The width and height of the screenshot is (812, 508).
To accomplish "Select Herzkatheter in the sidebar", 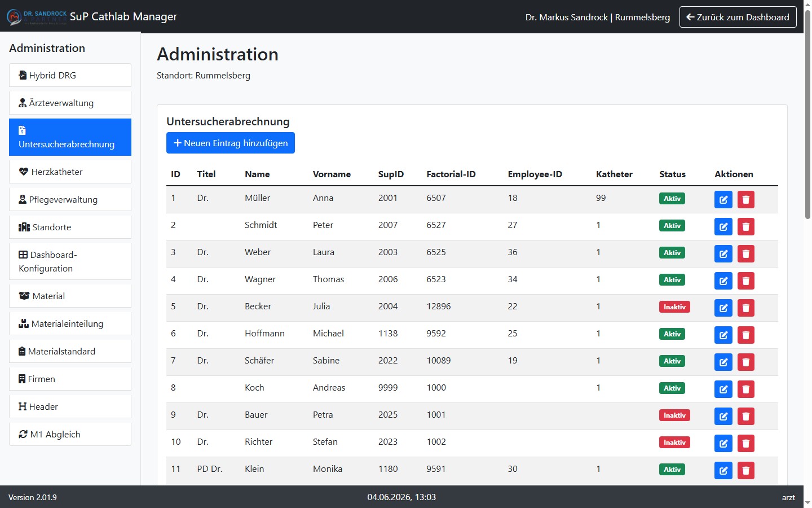I will 70,172.
